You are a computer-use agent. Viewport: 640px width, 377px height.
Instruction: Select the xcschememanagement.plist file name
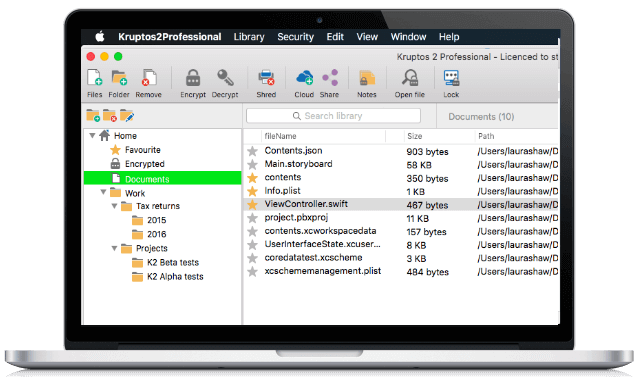[322, 271]
